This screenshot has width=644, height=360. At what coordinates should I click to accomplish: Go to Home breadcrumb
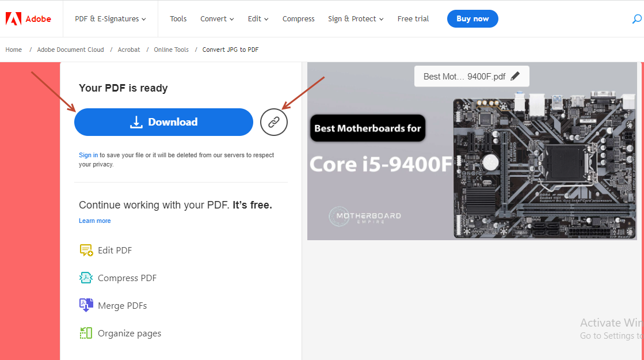[14, 50]
